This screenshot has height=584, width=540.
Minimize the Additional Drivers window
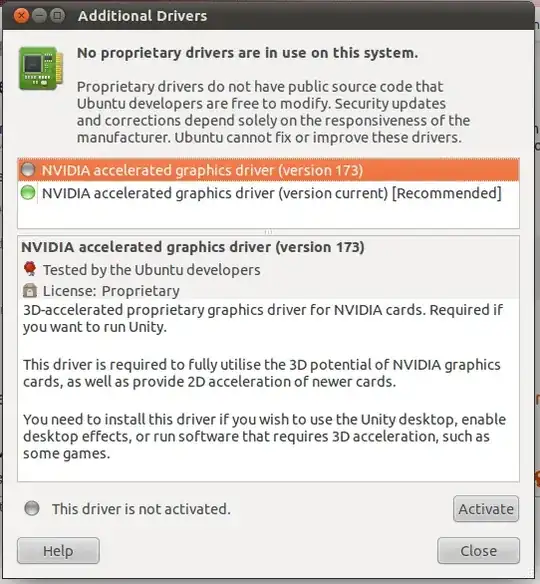pos(39,16)
